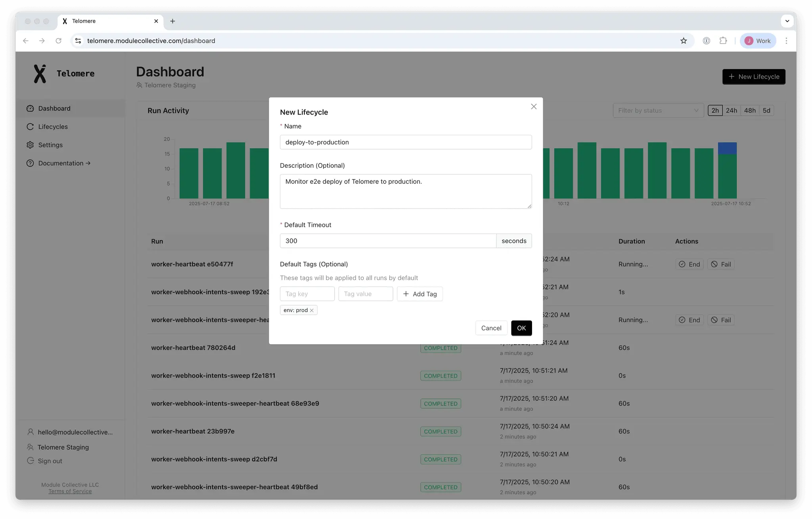812x519 pixels.
Task: Open the Filter by status dropdown
Action: pyautogui.click(x=658, y=111)
